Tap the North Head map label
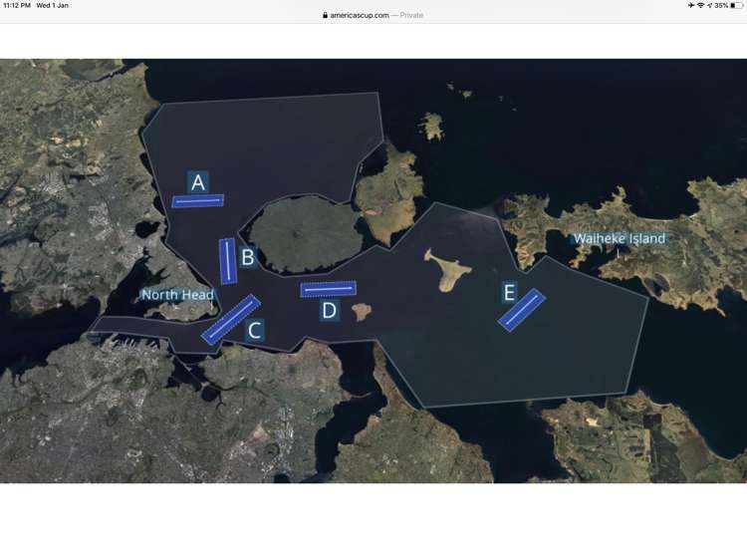 (x=177, y=295)
